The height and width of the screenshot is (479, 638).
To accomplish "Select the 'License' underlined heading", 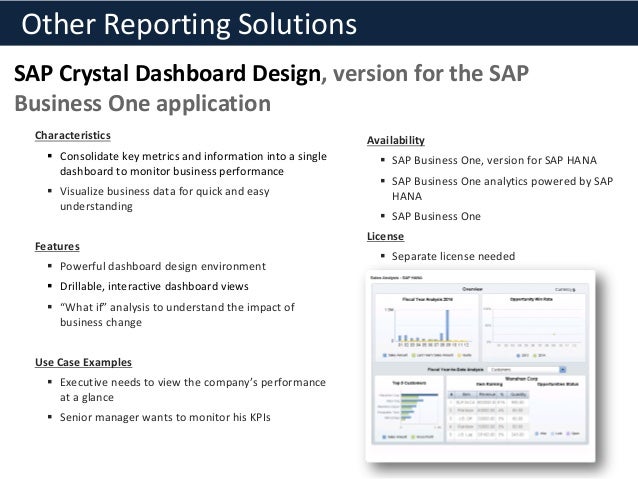I will [x=385, y=236].
